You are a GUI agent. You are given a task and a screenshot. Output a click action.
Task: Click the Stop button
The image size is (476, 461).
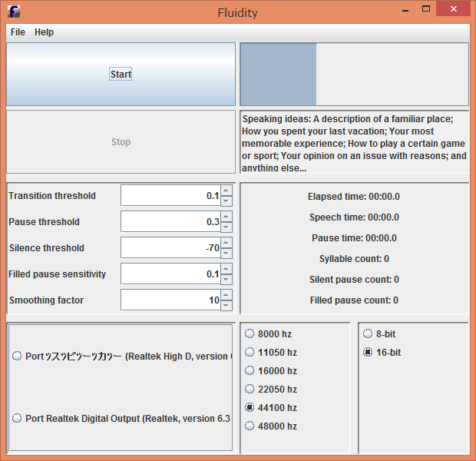point(121,142)
